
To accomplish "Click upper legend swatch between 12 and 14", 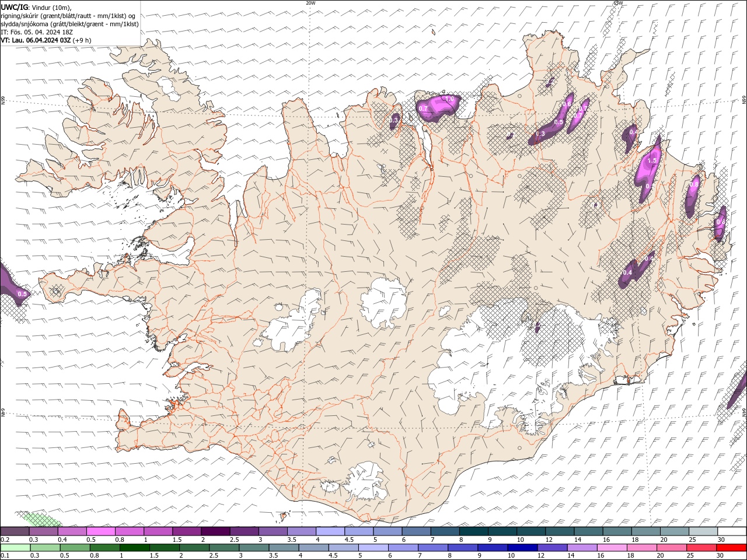I will coord(560,531).
